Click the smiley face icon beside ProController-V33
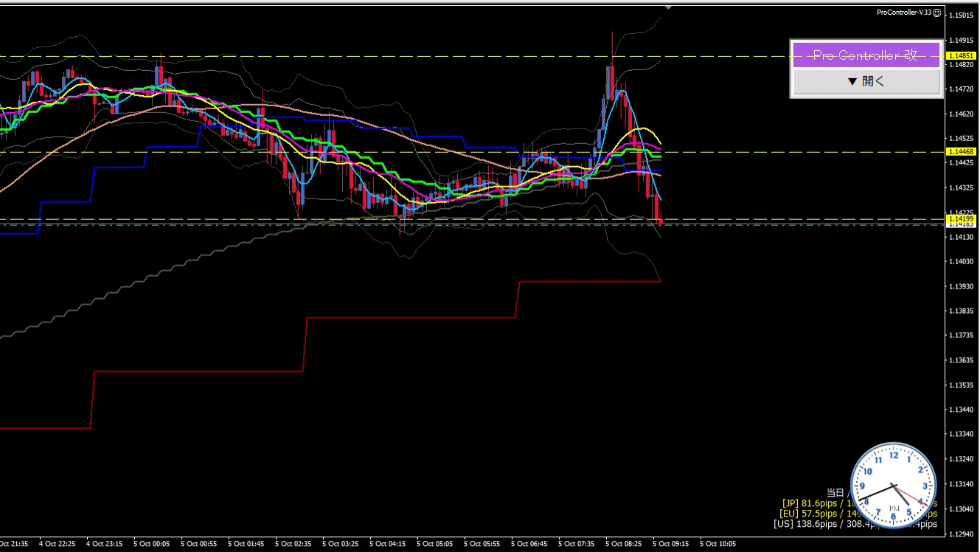The width and height of the screenshot is (980, 552). click(937, 13)
